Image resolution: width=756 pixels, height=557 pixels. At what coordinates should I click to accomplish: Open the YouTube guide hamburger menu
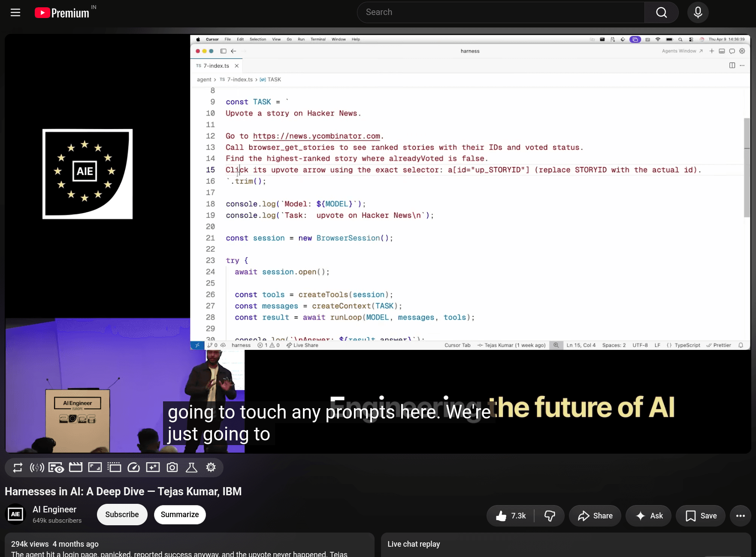click(15, 12)
